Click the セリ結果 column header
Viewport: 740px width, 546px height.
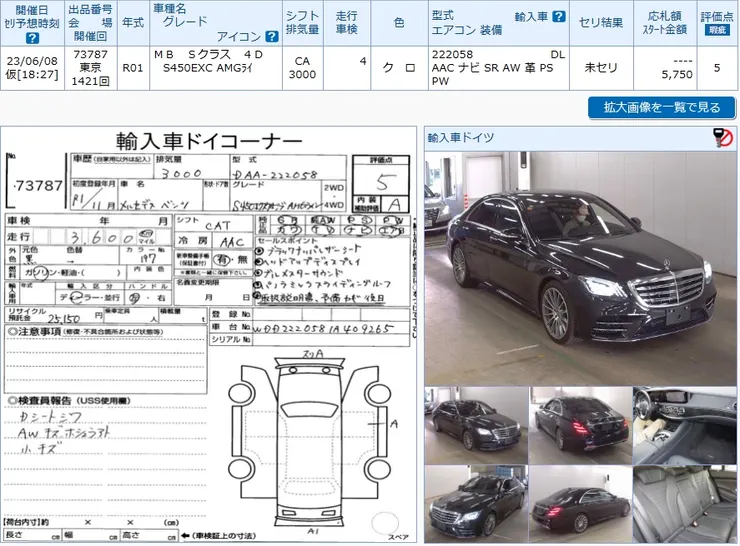click(x=601, y=23)
